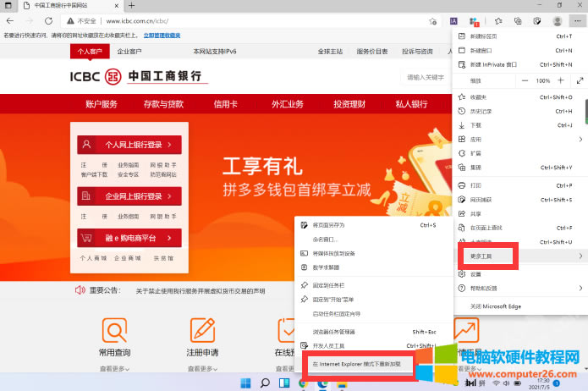Click the 企业网上银行登录 button
This screenshot has height=391, width=588.
[129, 195]
